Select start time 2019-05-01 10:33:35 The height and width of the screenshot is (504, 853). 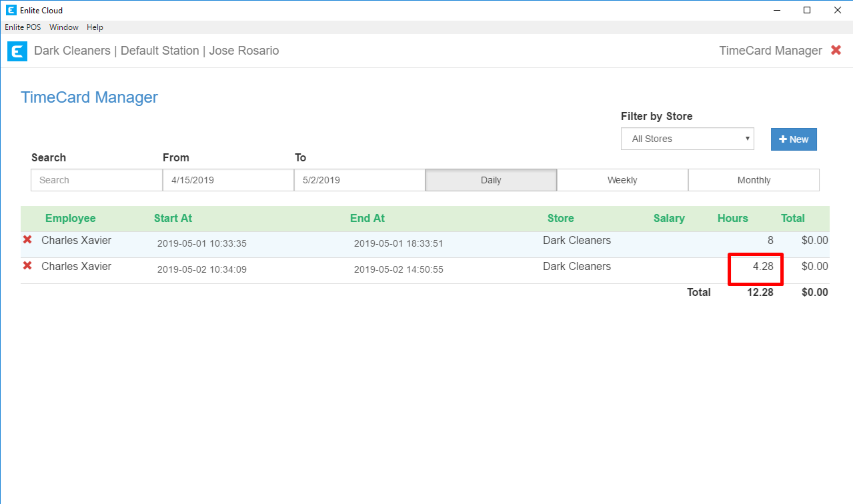click(x=202, y=244)
